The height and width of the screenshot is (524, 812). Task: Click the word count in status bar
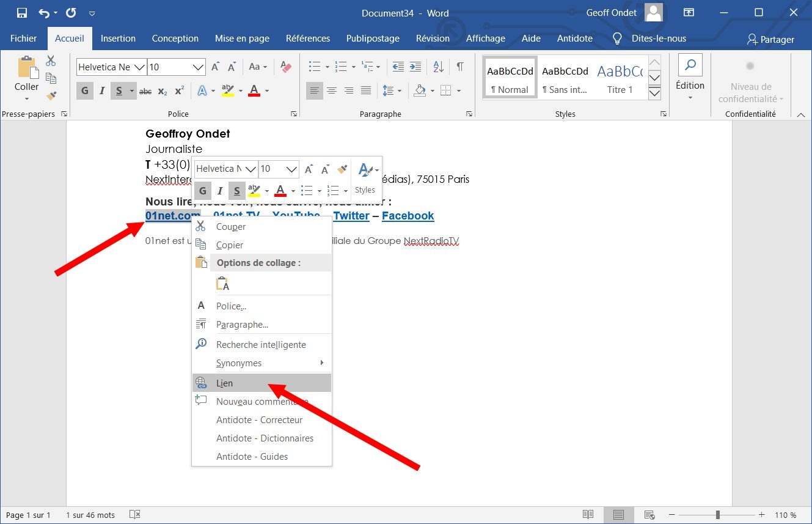(x=90, y=515)
